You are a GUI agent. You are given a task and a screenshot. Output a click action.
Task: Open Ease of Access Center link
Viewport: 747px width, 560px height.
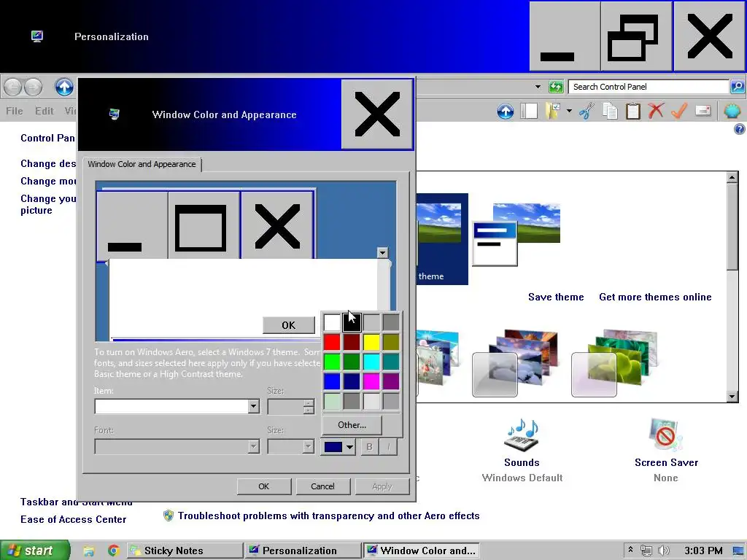(74, 519)
